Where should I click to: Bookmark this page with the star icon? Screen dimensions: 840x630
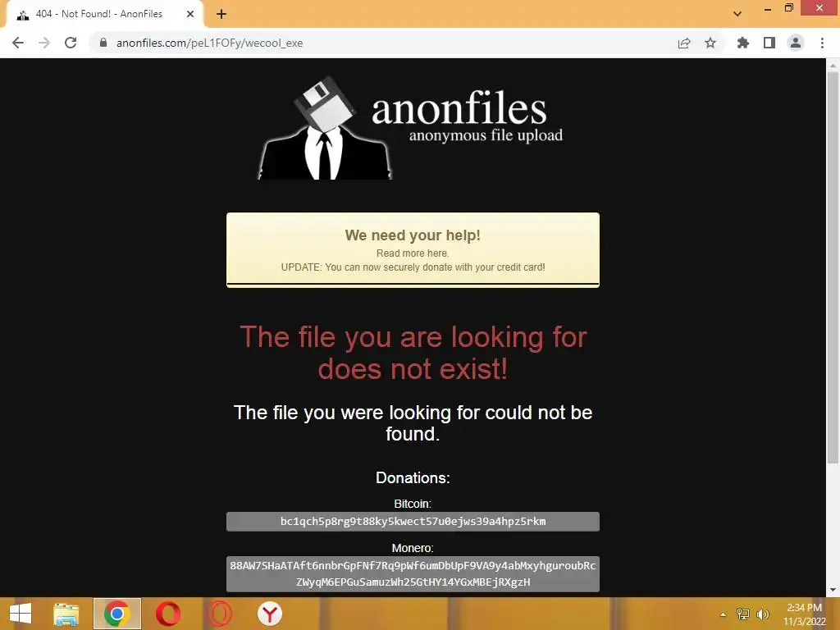(x=710, y=43)
